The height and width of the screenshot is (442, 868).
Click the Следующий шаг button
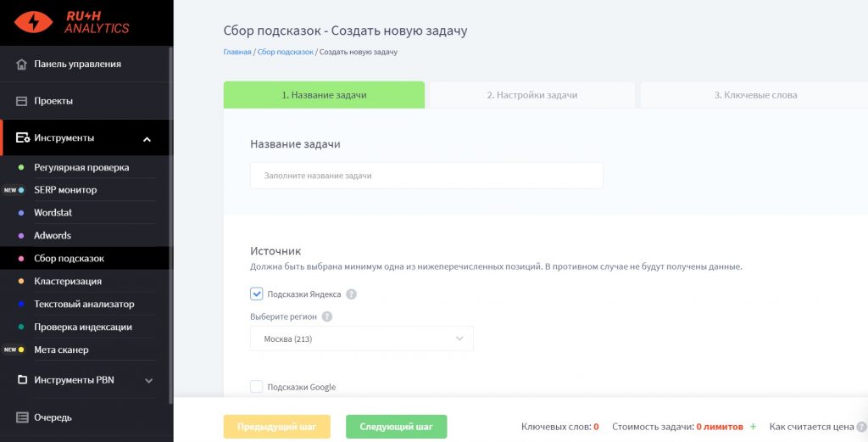pyautogui.click(x=397, y=427)
